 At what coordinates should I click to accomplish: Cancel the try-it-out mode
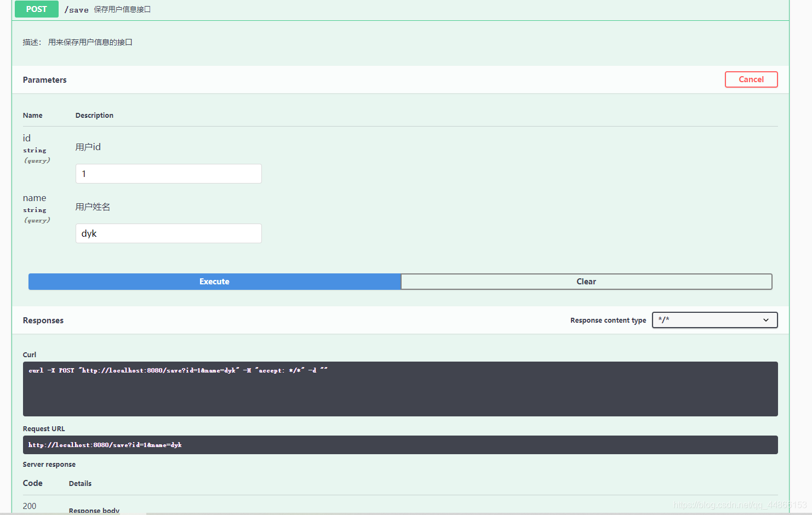(x=751, y=79)
